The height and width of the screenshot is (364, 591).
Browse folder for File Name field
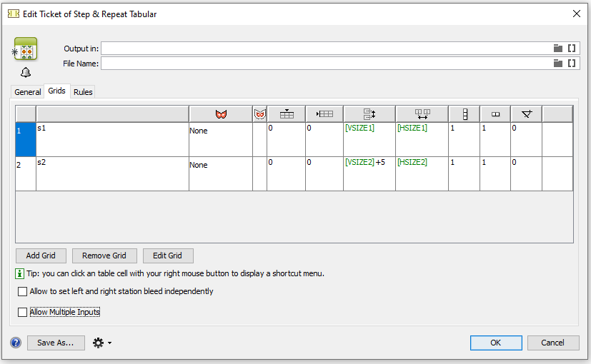pos(558,64)
